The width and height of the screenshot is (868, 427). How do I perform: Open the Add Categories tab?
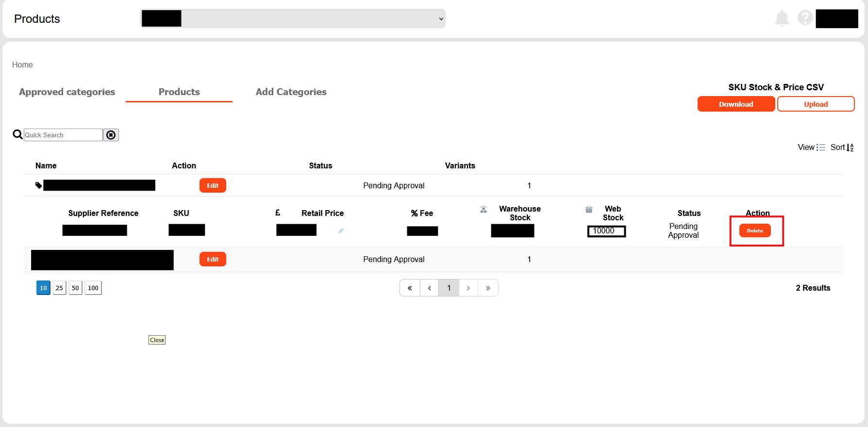[x=291, y=92]
